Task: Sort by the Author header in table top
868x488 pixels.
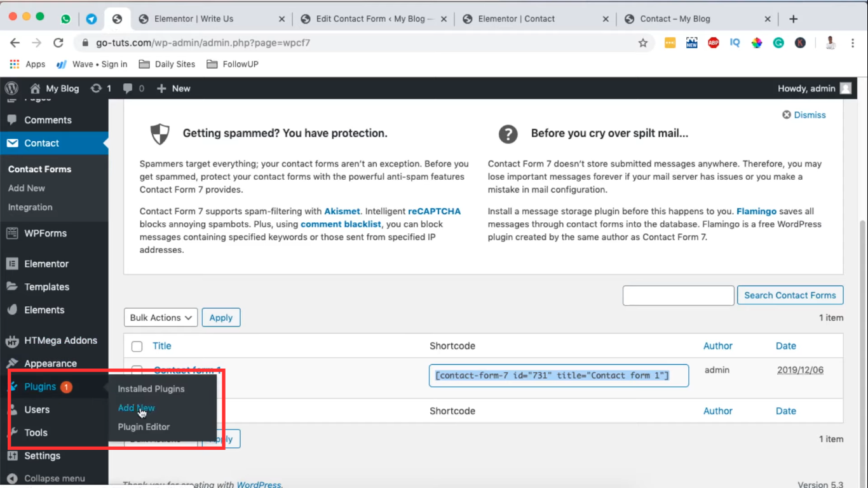Action: tap(718, 346)
